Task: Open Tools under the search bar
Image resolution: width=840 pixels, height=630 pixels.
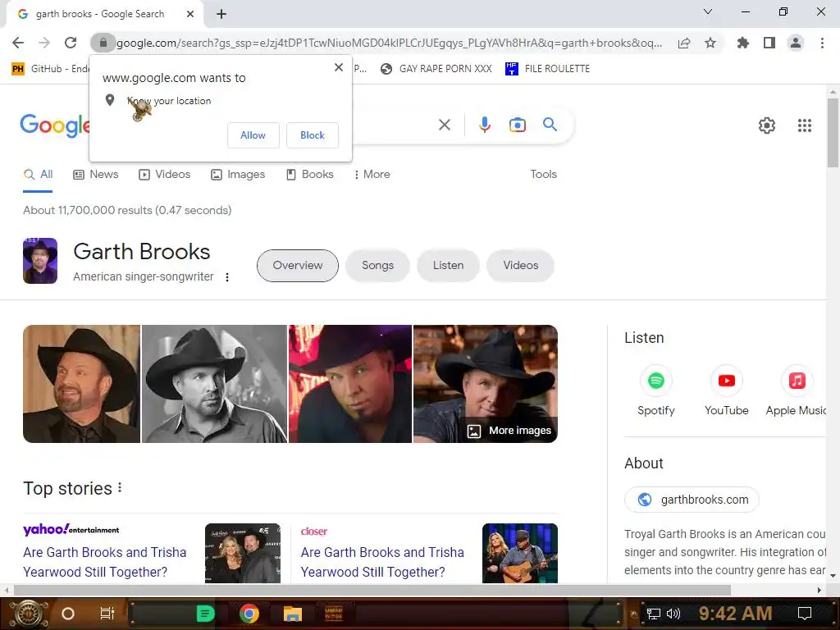Action: 543,174
